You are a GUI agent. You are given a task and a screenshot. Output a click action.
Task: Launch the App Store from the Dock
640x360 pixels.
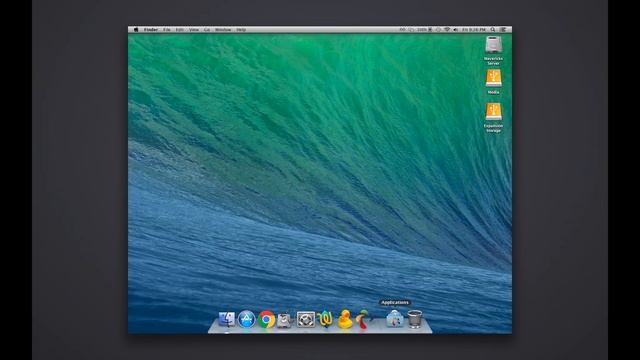pyautogui.click(x=247, y=319)
